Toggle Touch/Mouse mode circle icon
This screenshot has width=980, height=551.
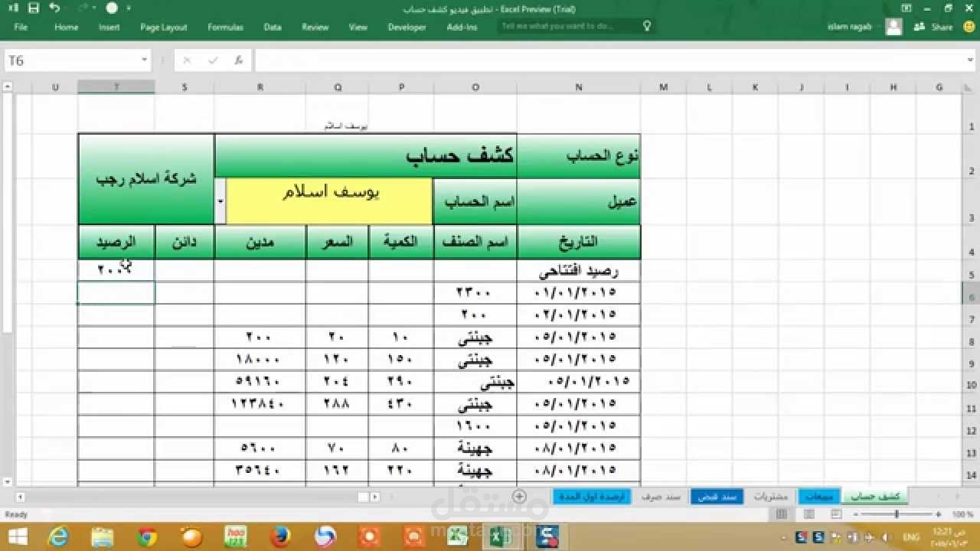(112, 8)
